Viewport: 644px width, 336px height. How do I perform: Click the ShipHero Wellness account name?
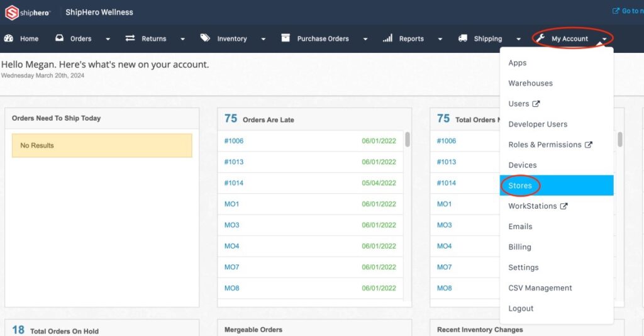click(x=99, y=13)
